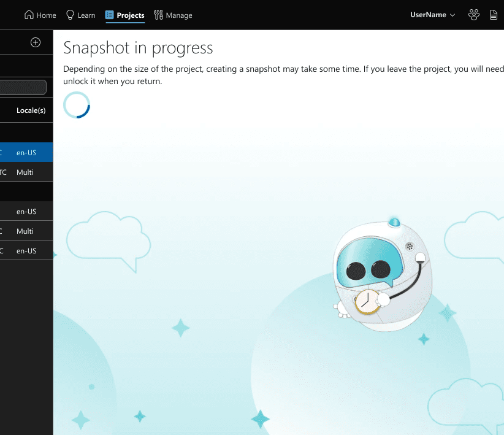The image size is (504, 435).
Task: Open the Home tab
Action: [40, 15]
